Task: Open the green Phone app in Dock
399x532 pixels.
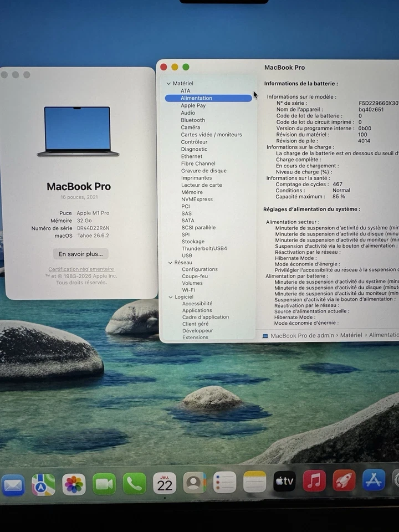Action: pos(134,483)
